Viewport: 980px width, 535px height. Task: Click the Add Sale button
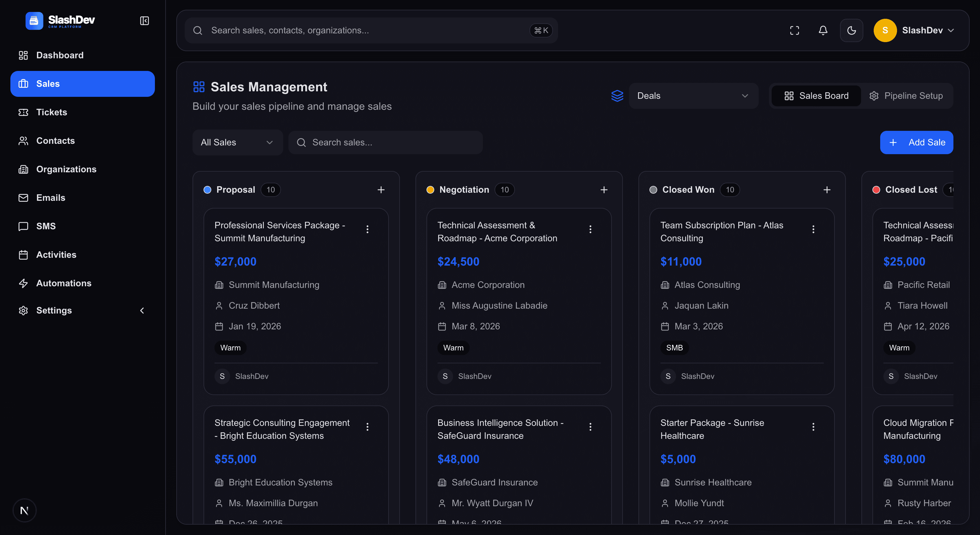[916, 142]
